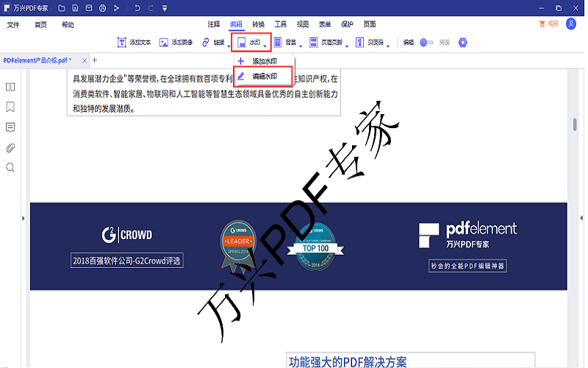
Task: Select 编辑水印 from the watermark menu
Action: [262, 76]
